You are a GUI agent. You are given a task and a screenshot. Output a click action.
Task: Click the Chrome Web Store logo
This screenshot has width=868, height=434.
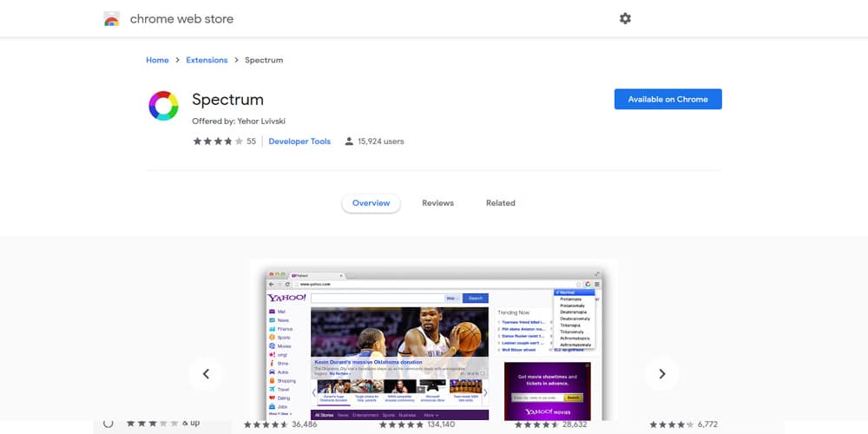pyautogui.click(x=112, y=19)
